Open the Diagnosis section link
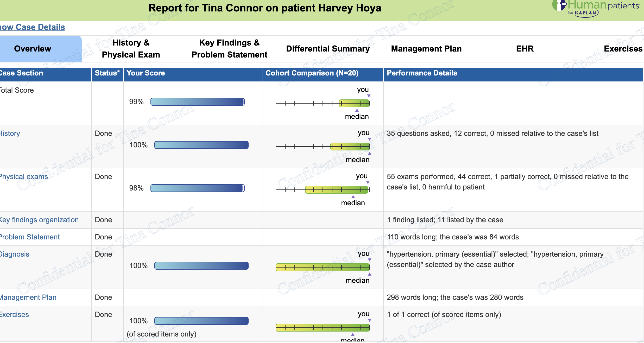This screenshot has width=644, height=343. 15,254
